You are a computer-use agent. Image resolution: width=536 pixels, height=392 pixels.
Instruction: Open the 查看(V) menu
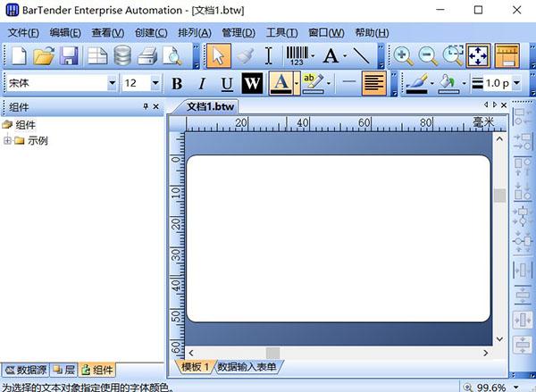point(108,33)
